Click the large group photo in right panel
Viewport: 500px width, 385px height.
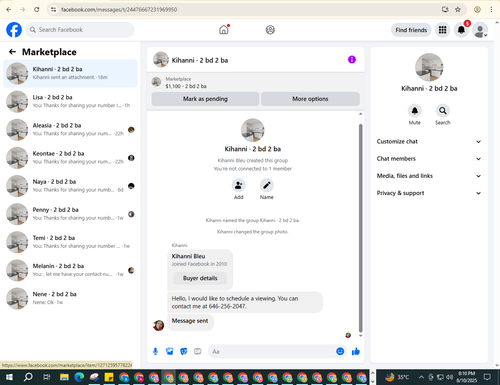429,67
